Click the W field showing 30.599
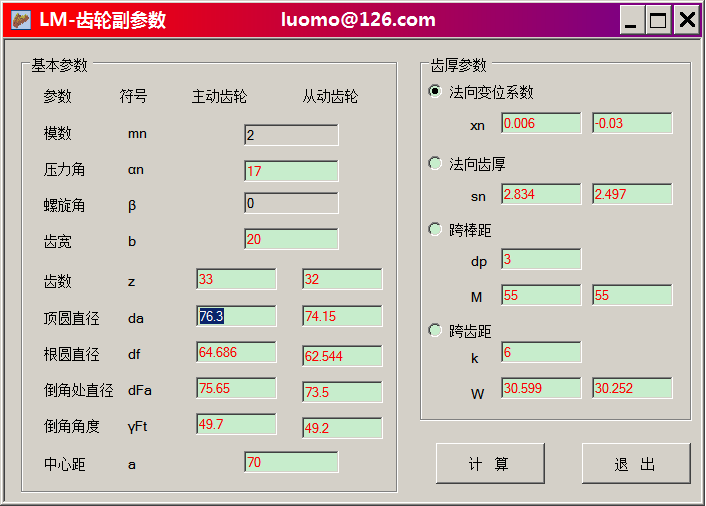The image size is (706, 506). [541, 388]
